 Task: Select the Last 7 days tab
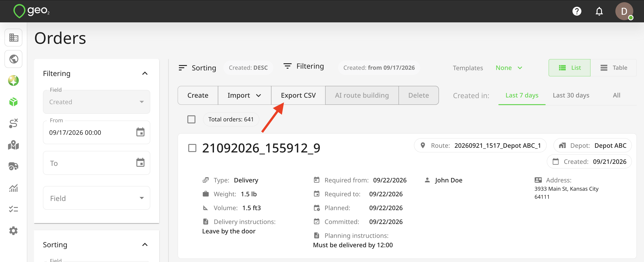point(522,95)
